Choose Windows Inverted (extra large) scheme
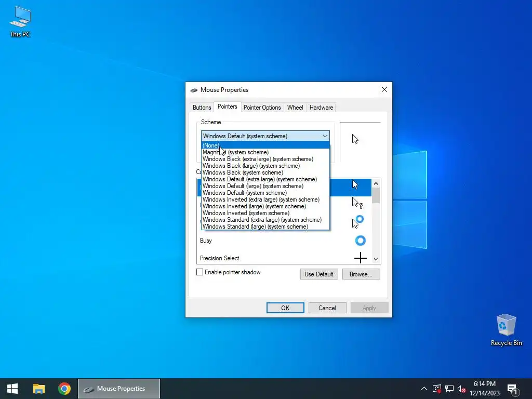This screenshot has width=532, height=399. click(x=265, y=199)
